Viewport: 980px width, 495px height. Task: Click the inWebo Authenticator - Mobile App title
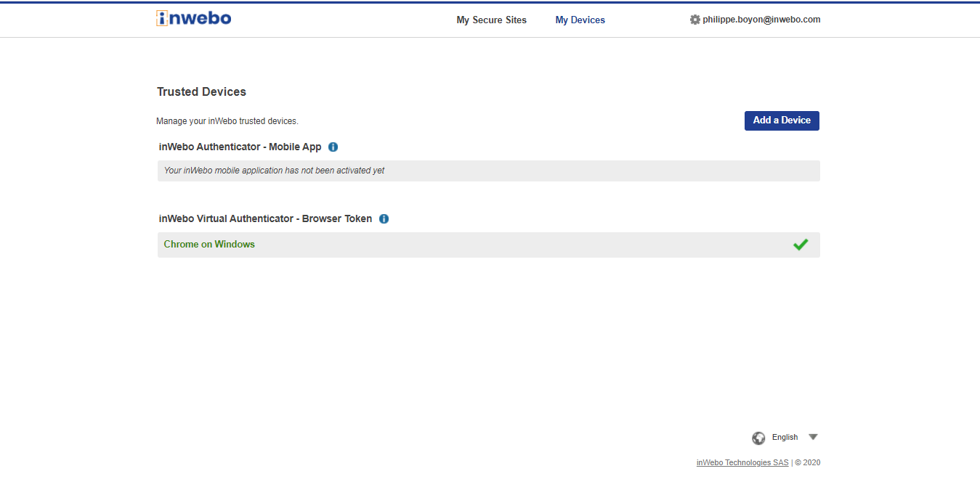coord(240,147)
